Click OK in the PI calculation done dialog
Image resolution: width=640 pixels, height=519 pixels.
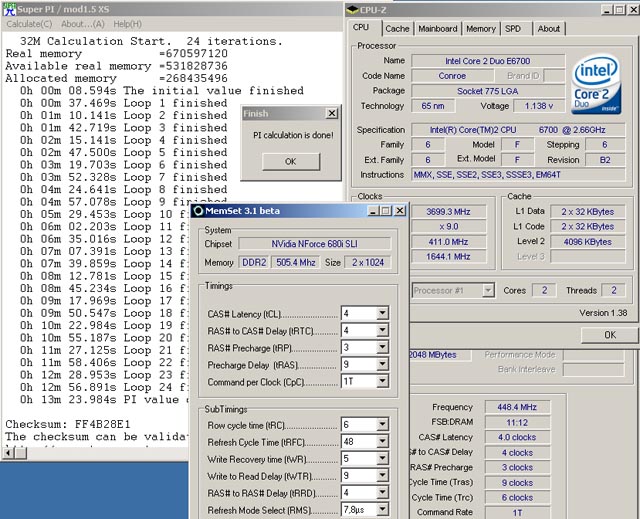[x=291, y=162]
